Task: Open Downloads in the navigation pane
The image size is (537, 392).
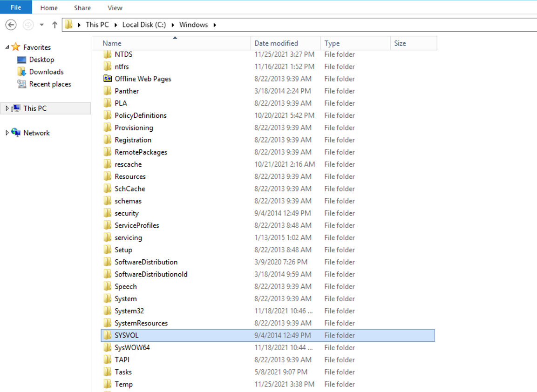Action: 46,72
